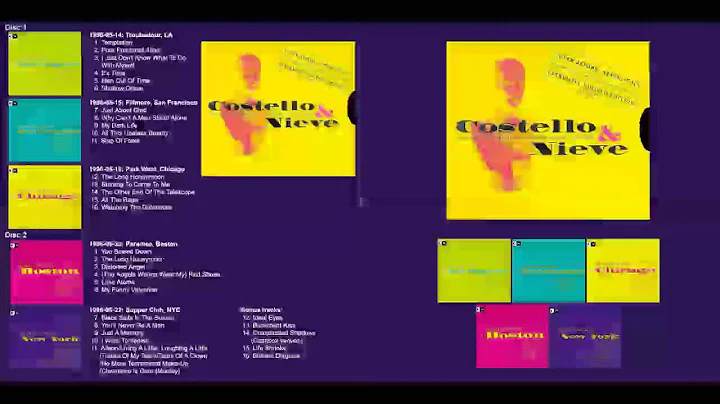
Task: Select the pink Boston cover in right grid
Action: point(512,336)
